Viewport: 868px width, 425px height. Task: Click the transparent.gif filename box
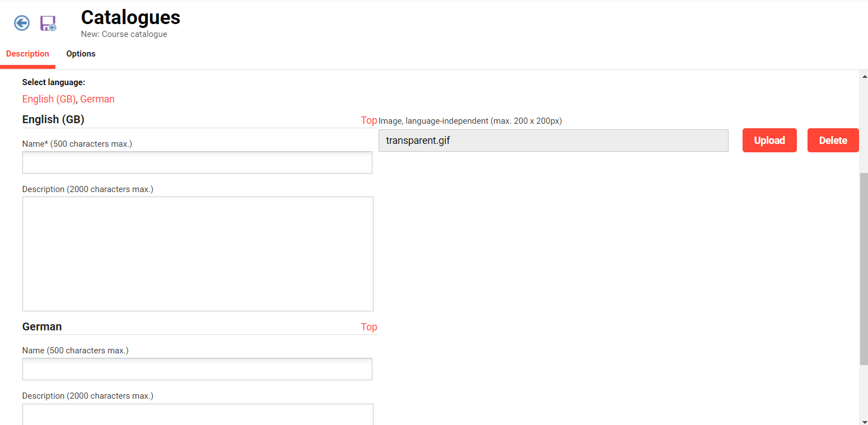point(553,140)
